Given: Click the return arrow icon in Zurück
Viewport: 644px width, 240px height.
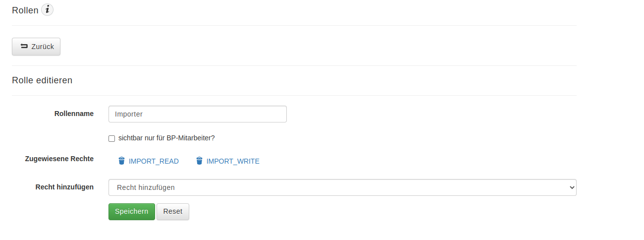Looking at the screenshot, I should (24, 46).
